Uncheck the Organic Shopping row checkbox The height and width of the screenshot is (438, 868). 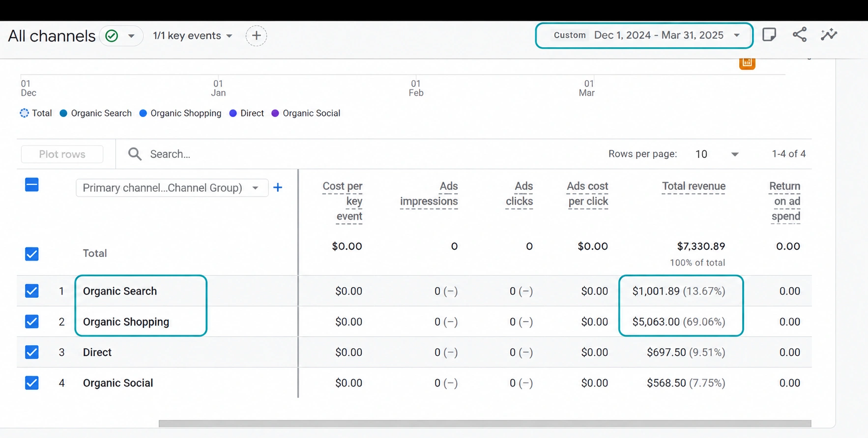32,321
